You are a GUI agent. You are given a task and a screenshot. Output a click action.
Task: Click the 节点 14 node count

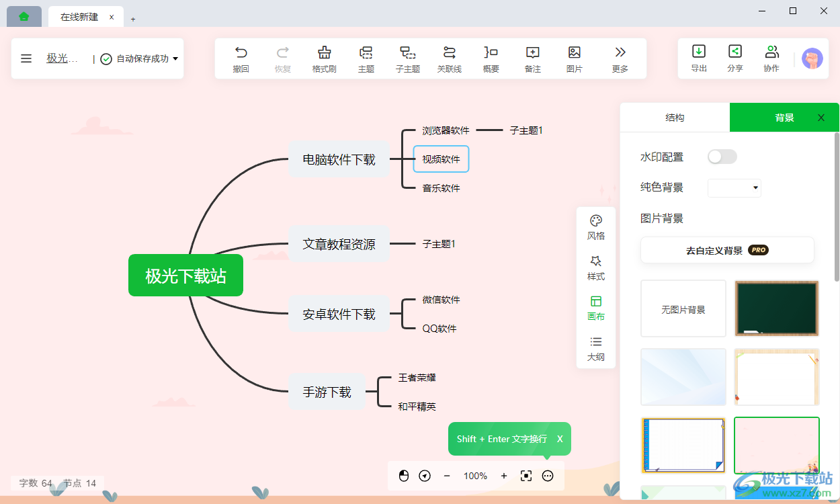point(80,482)
